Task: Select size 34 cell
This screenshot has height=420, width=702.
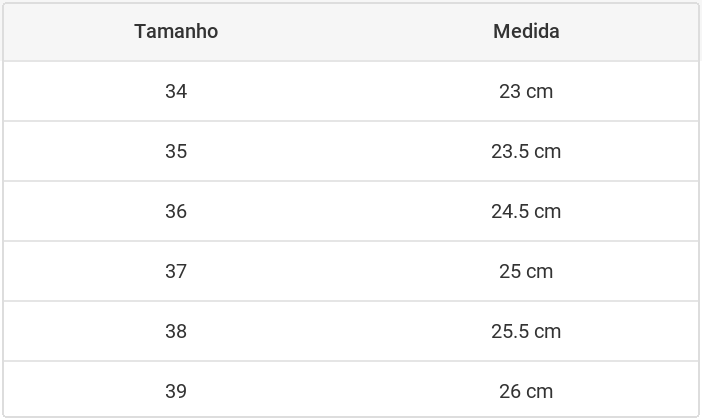Action: click(x=176, y=91)
